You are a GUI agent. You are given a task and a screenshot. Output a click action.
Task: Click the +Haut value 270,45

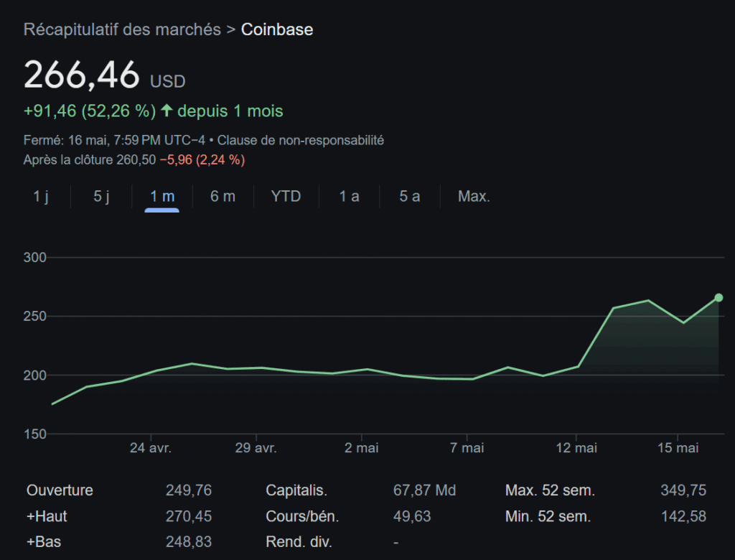[x=189, y=516]
